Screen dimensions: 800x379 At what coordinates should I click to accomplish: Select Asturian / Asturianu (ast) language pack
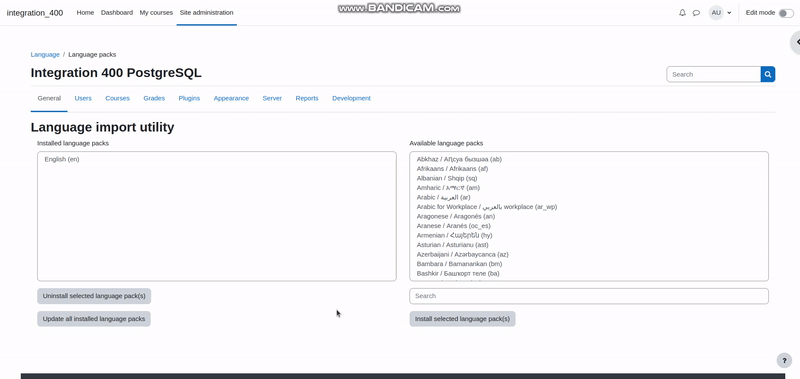click(589, 245)
